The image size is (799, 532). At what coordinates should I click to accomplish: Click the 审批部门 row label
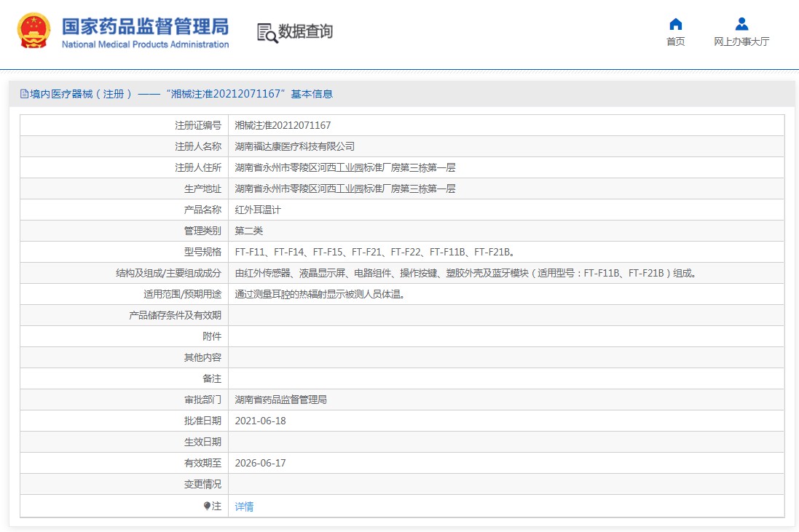[x=202, y=400]
